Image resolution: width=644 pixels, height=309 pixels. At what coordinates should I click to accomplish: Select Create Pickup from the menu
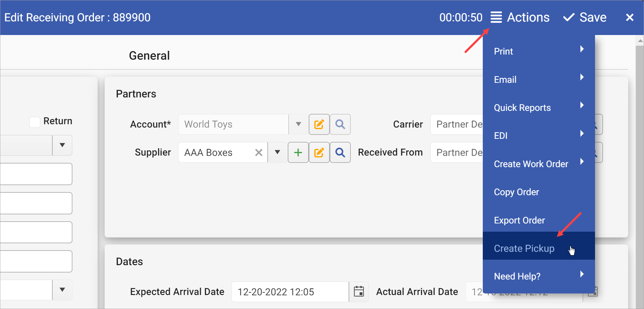[x=524, y=248]
